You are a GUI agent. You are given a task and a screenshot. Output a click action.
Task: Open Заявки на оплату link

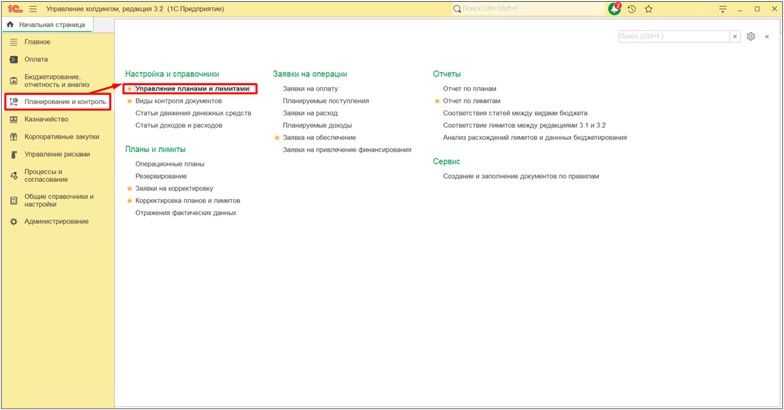click(310, 89)
